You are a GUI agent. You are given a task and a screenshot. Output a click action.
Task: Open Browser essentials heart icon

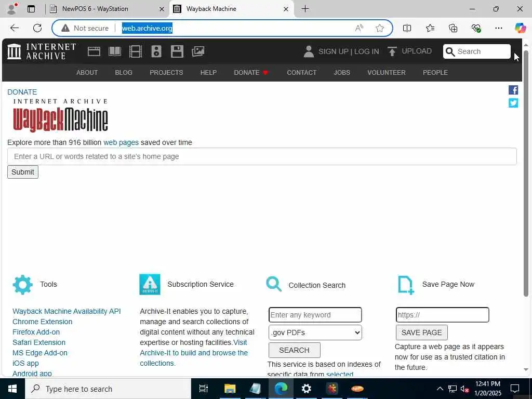(476, 28)
